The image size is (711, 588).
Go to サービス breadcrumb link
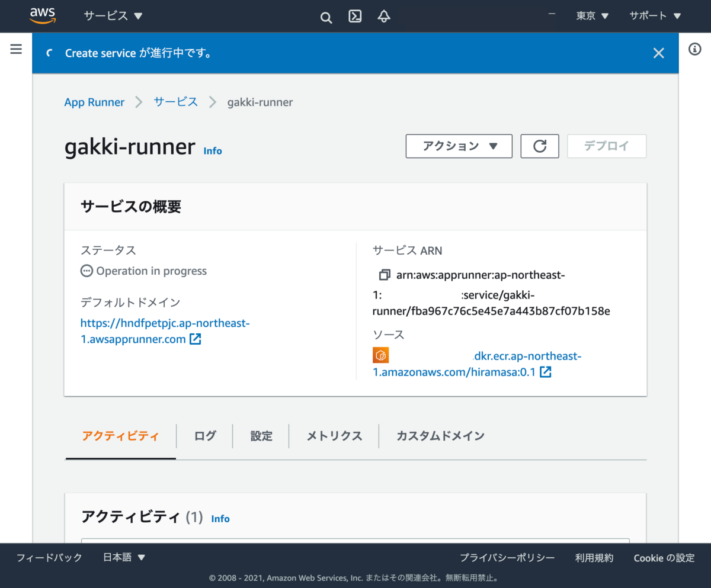tap(176, 102)
